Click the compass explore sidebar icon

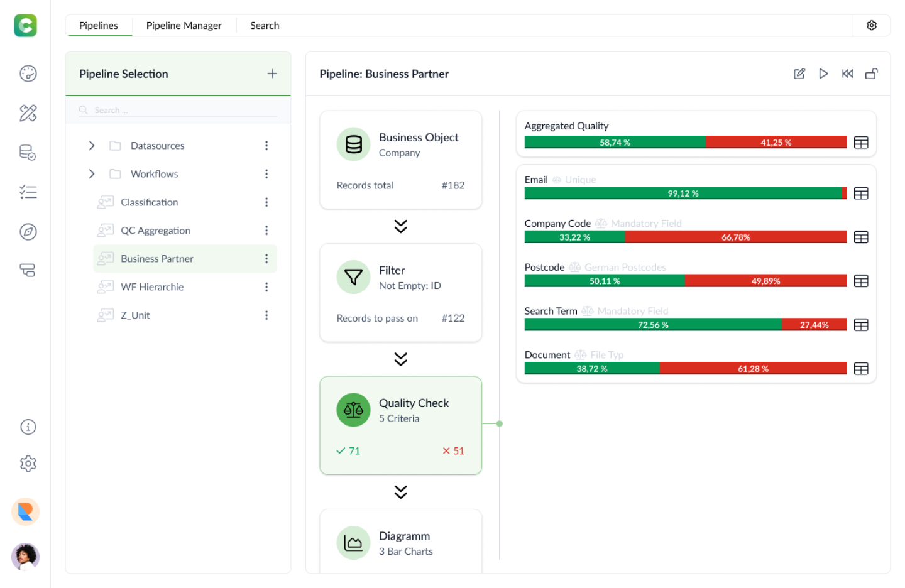28,232
